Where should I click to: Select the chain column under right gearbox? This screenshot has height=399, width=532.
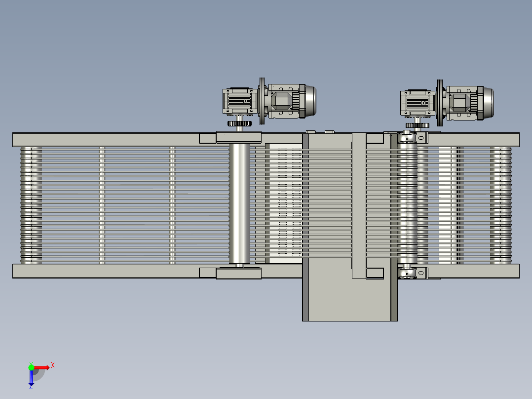coord(407,204)
